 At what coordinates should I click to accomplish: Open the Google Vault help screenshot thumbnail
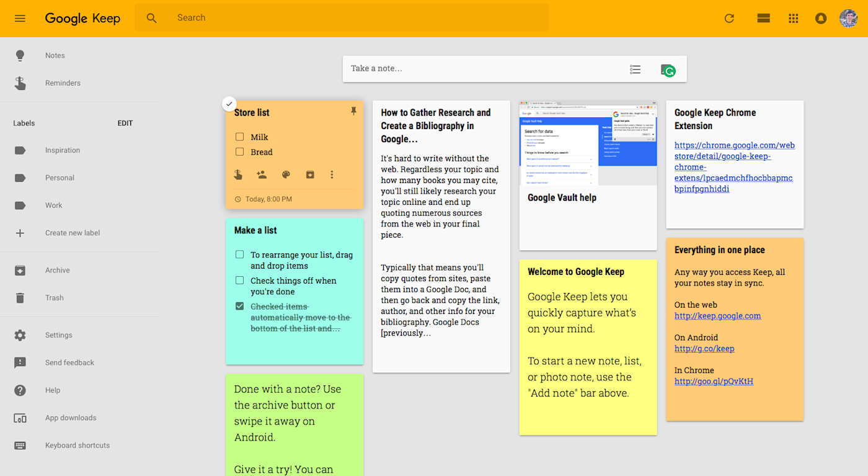click(588, 143)
